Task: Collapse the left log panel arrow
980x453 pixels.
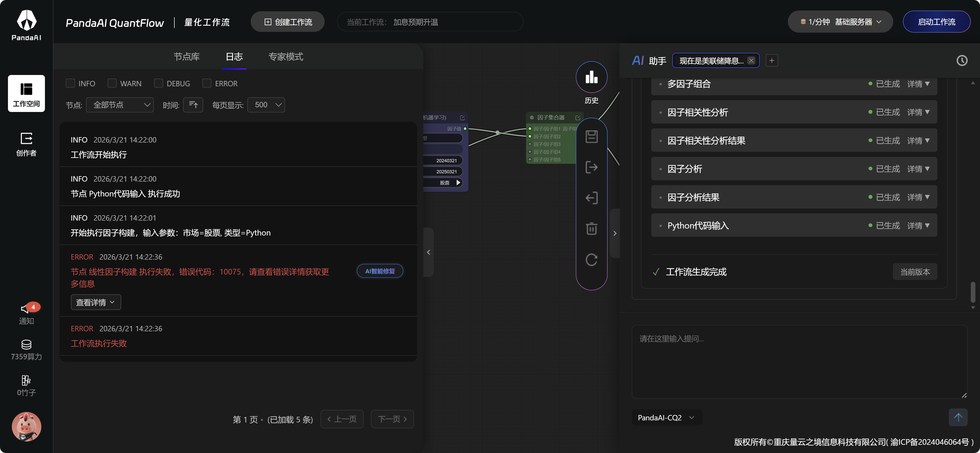Action: tap(428, 252)
